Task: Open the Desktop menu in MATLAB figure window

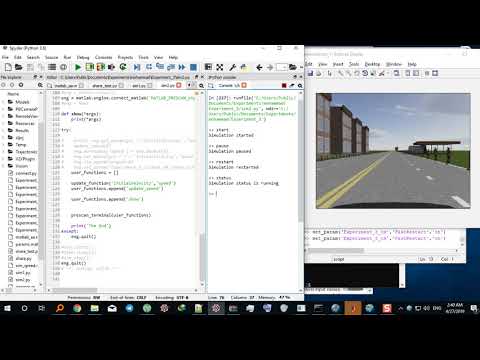Action: 372,64
